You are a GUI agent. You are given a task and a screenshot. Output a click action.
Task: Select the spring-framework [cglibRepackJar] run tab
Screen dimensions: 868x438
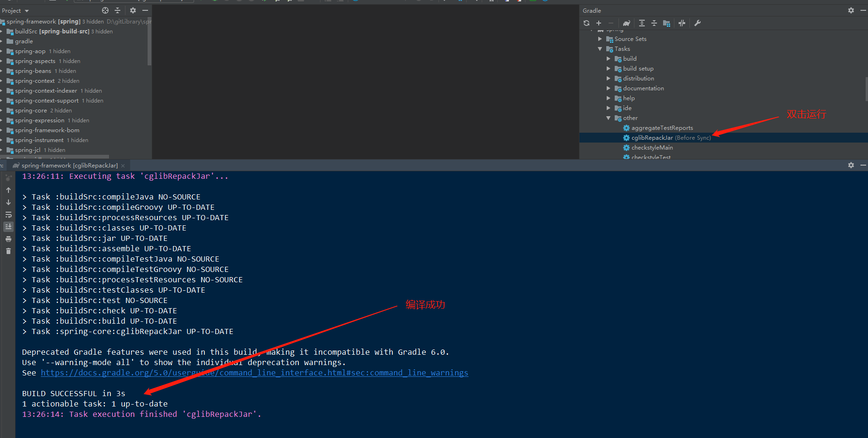pos(70,166)
